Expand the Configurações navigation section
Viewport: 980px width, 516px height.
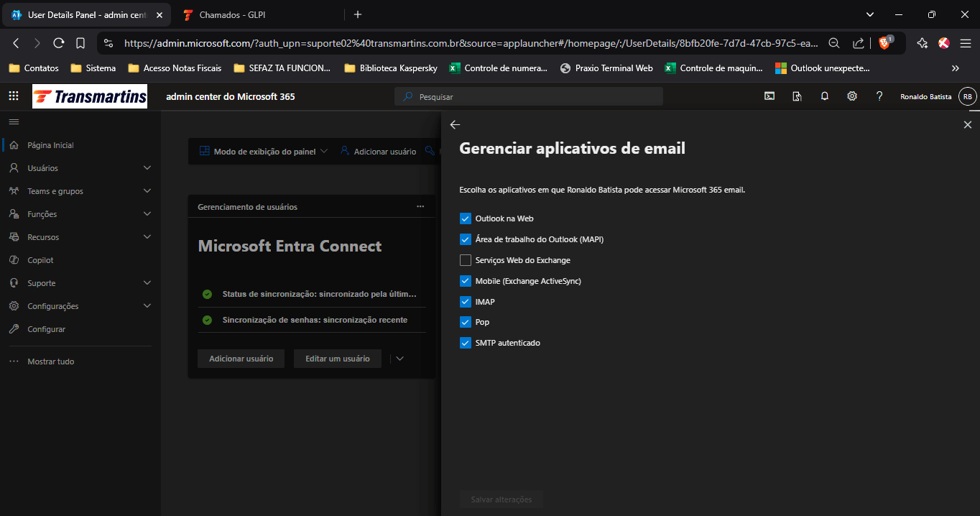[147, 306]
